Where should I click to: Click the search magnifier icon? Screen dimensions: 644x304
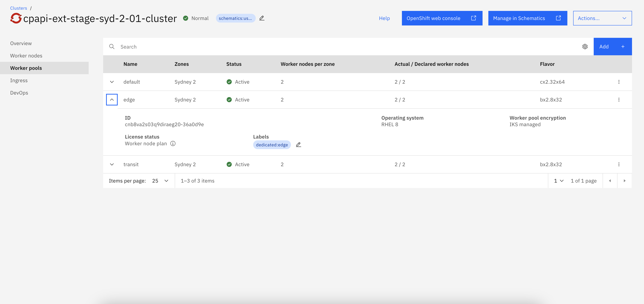click(x=112, y=47)
